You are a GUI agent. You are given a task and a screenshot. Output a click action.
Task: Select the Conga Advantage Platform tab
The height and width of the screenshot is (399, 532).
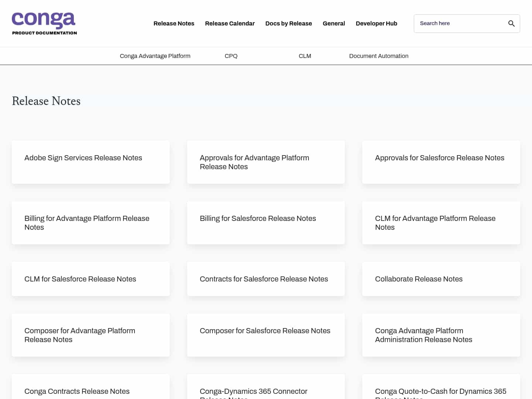pyautogui.click(x=155, y=56)
